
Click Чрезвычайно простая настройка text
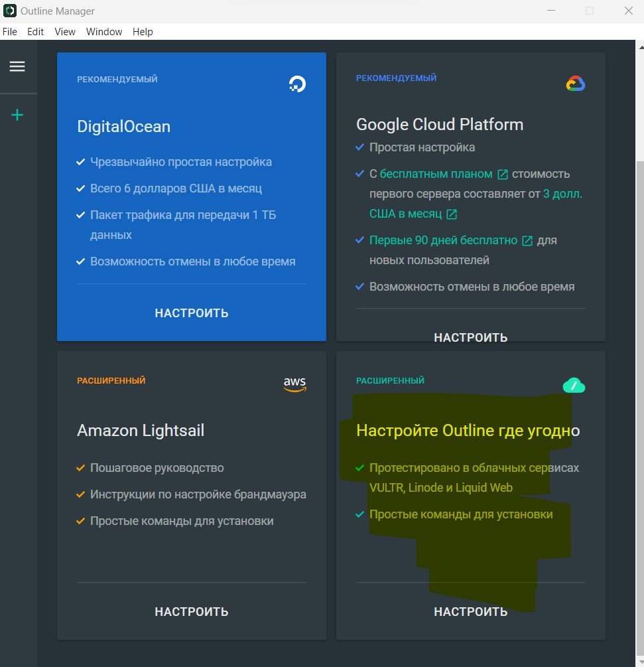pyautogui.click(x=181, y=162)
